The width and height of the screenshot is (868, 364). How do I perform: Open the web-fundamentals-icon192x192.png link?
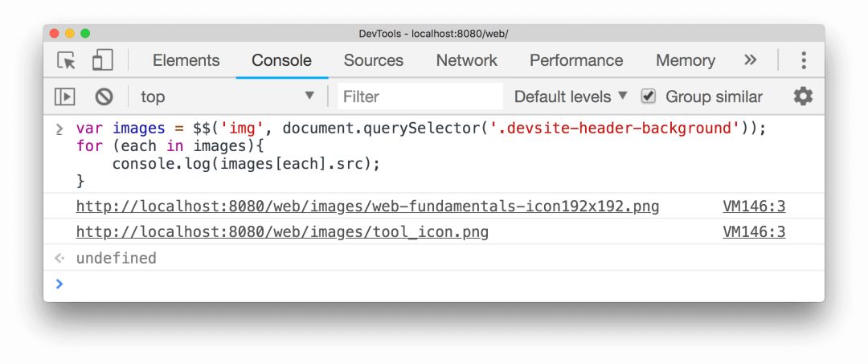point(367,207)
